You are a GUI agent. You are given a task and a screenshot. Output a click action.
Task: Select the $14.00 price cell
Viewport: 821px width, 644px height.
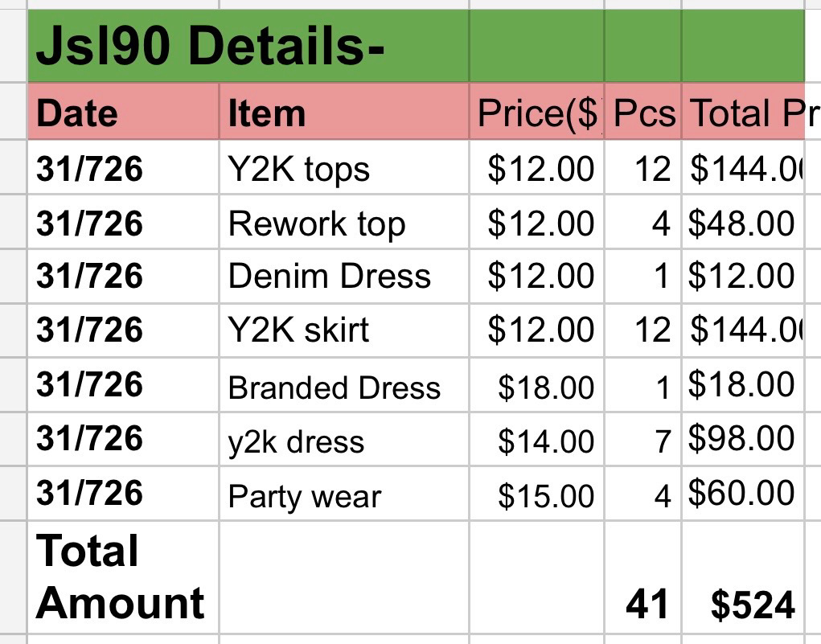pos(536,440)
